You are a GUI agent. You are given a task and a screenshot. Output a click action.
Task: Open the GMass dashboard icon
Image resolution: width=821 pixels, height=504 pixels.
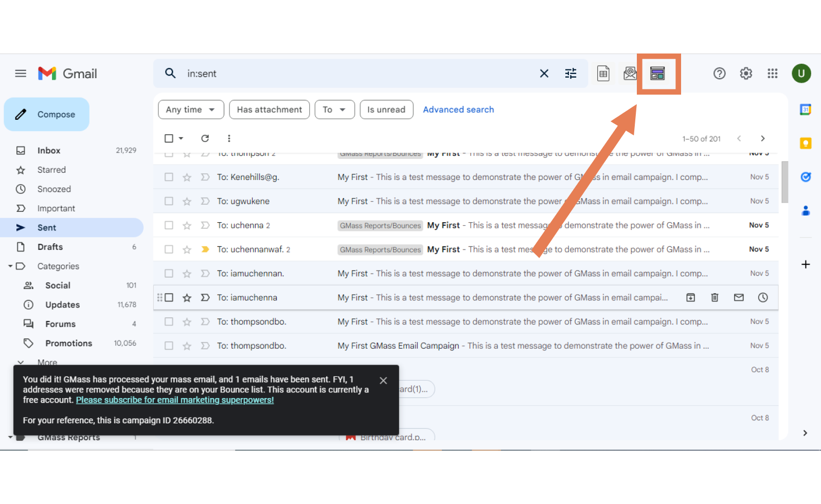657,74
